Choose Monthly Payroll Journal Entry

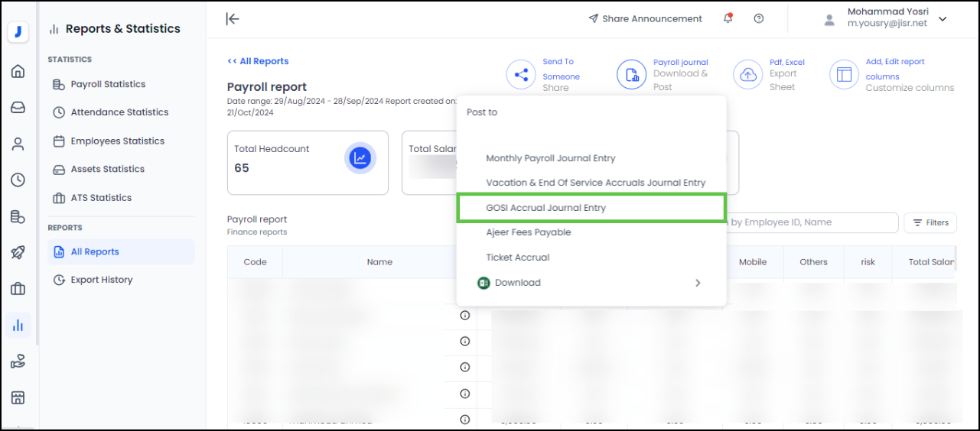550,158
